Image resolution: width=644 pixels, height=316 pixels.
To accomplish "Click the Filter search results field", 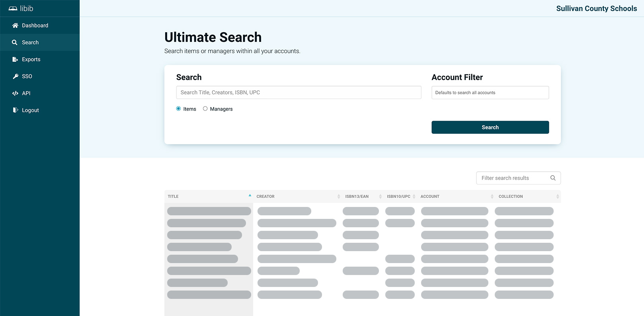I will [511, 178].
